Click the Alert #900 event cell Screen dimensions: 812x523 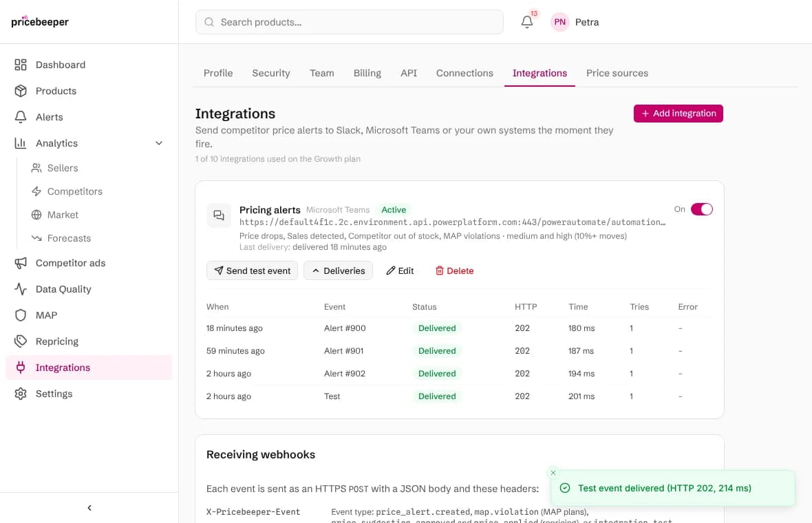click(x=344, y=328)
